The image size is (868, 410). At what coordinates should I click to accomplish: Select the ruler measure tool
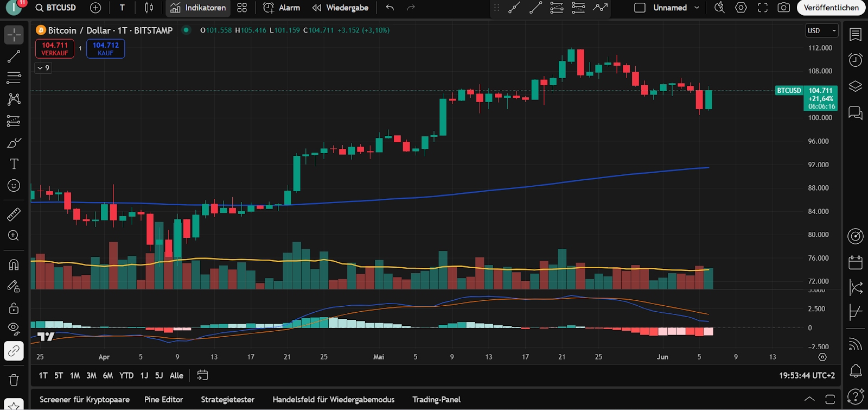[14, 214]
